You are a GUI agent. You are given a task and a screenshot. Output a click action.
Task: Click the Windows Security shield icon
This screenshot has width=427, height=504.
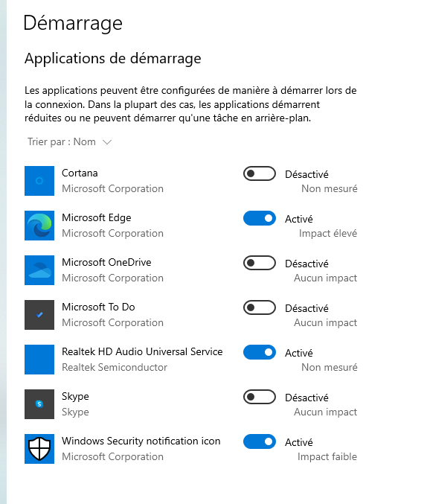tap(39, 449)
